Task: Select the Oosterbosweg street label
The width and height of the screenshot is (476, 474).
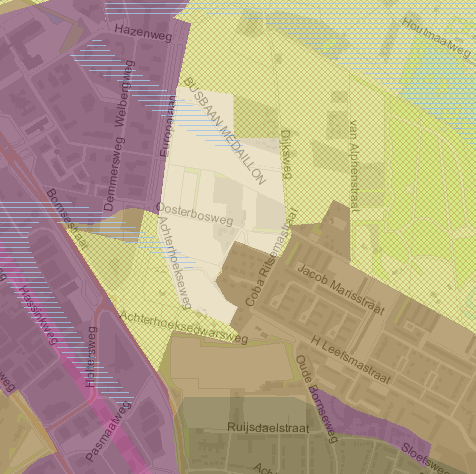Action: click(x=195, y=214)
